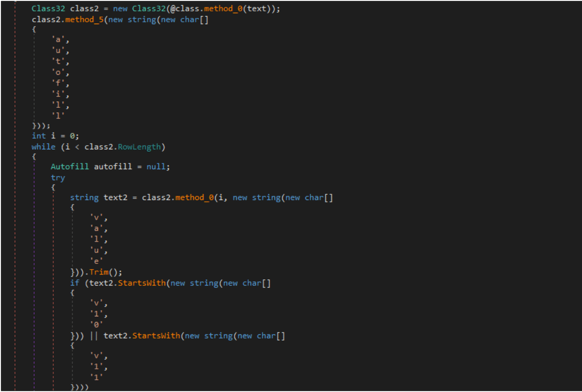Screen dimensions: 582x392
Task: Click the capitalized Autofill type name
Action: tap(70, 167)
